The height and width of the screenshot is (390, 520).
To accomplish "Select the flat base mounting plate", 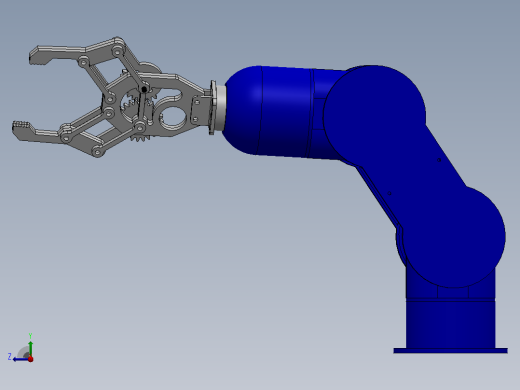I will coord(450,351).
